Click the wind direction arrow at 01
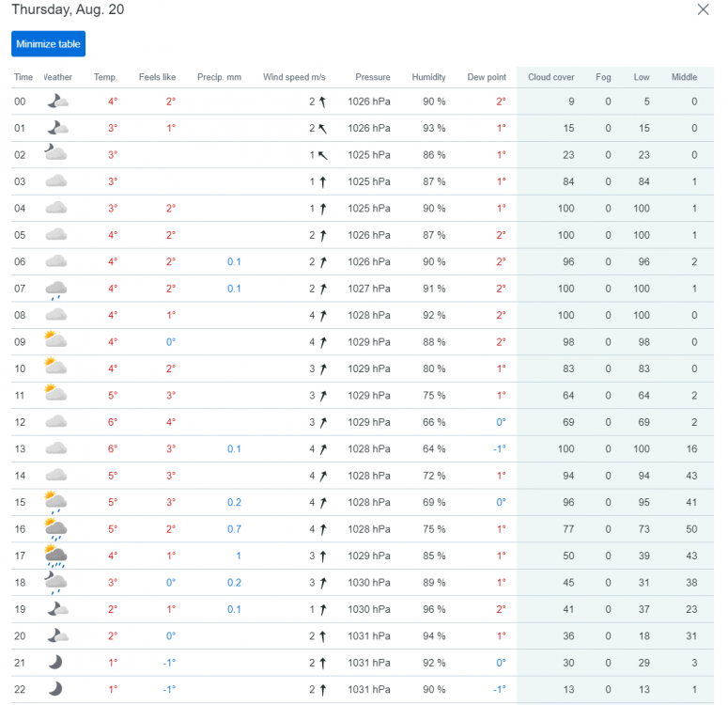The image size is (728, 705). coord(321,128)
